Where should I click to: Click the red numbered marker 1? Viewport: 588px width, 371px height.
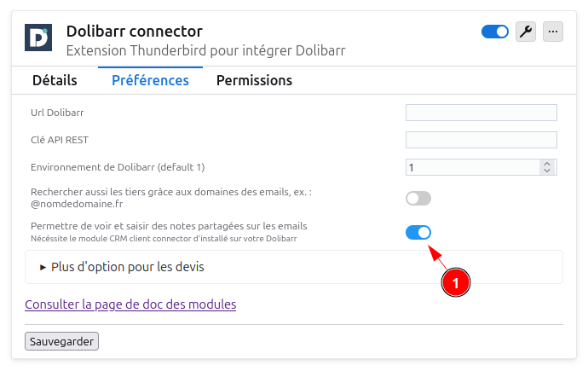click(x=455, y=281)
